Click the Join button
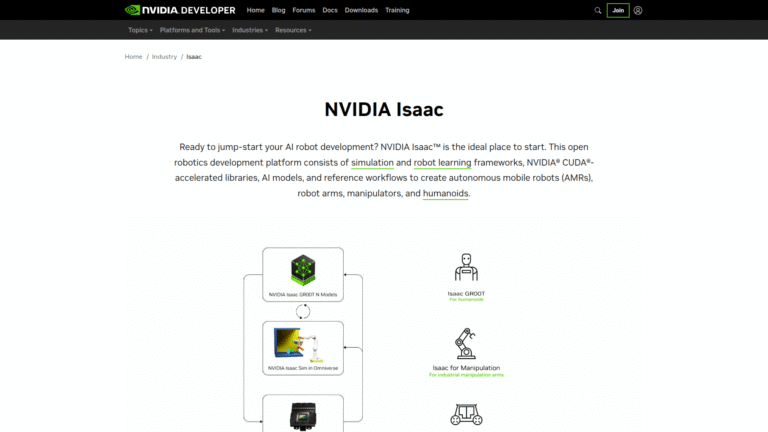The width and height of the screenshot is (768, 432). [x=618, y=10]
